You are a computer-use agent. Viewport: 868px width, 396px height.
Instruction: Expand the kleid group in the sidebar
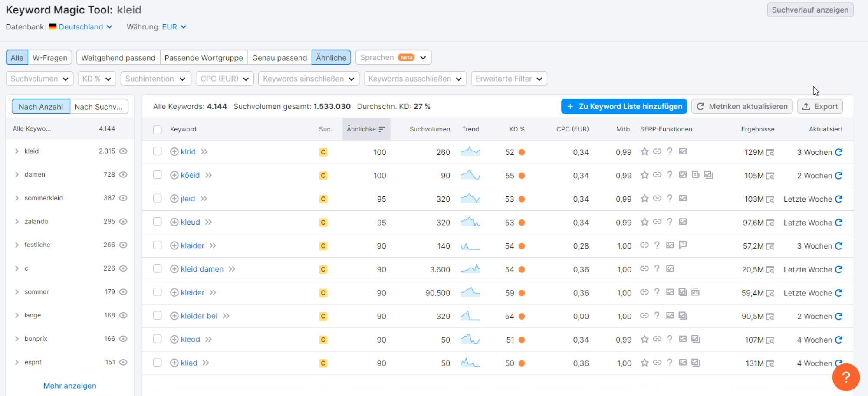point(17,151)
